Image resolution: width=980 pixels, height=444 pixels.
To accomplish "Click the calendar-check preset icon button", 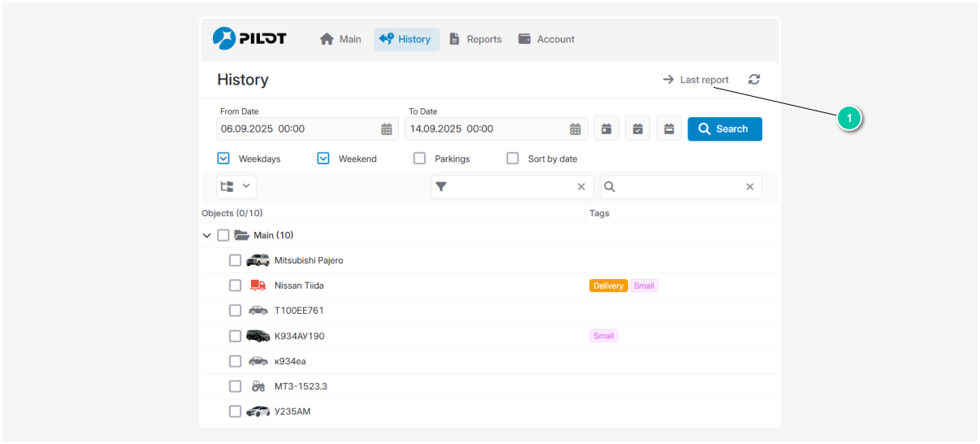I will (x=638, y=128).
